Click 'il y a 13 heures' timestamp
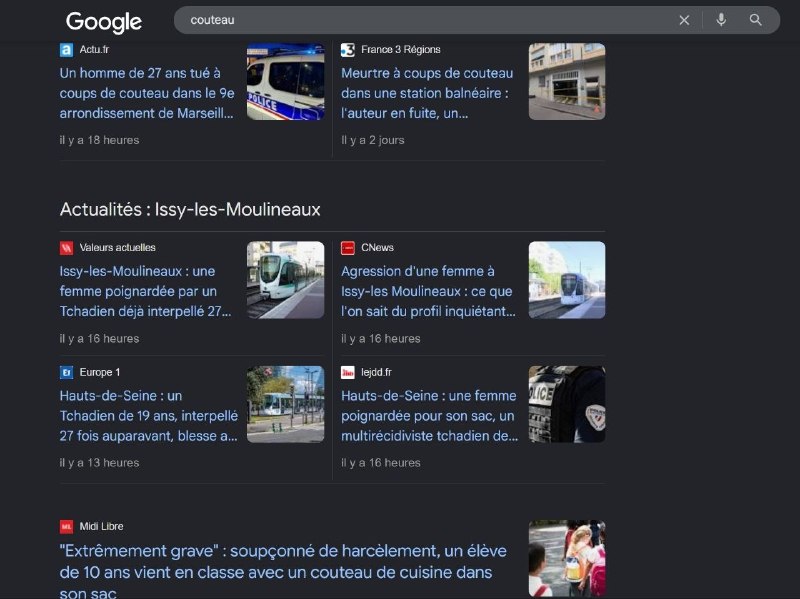The image size is (800, 599). pos(99,463)
